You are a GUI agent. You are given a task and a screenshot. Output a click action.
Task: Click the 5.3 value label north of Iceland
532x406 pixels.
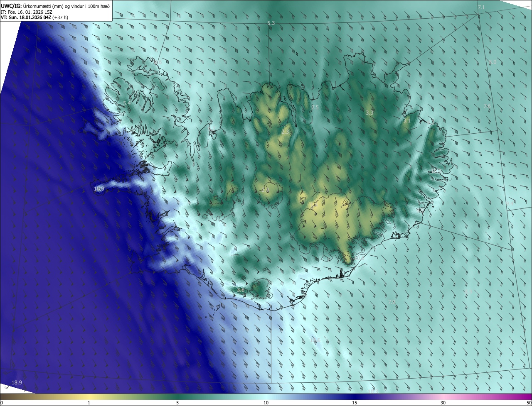(x=271, y=23)
